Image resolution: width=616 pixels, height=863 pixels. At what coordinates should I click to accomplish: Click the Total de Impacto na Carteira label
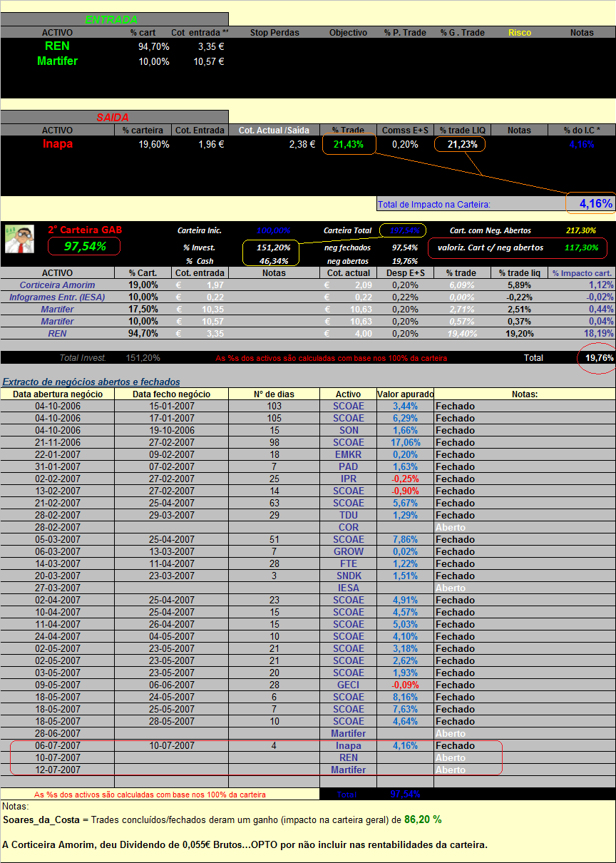tap(433, 205)
